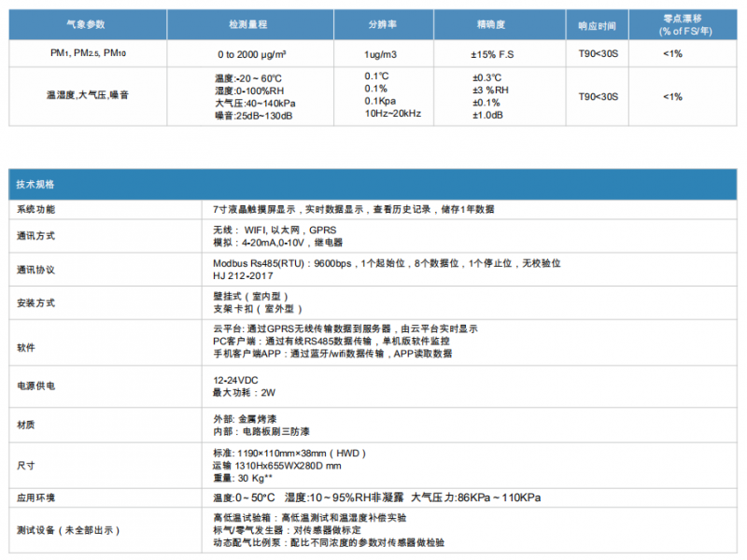Click the 通讯方式 row label
Image resolution: width=747 pixels, height=560 pixels.
36,235
